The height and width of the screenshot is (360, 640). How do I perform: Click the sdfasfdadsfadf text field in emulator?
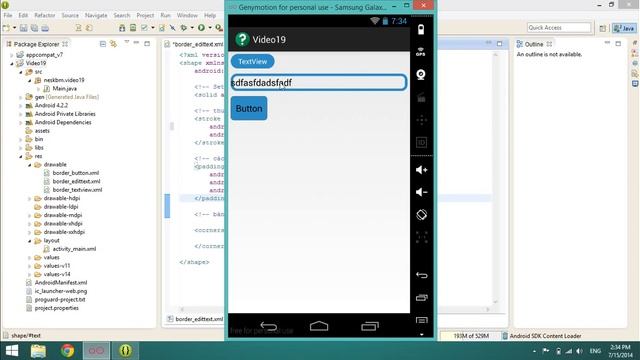[318, 82]
